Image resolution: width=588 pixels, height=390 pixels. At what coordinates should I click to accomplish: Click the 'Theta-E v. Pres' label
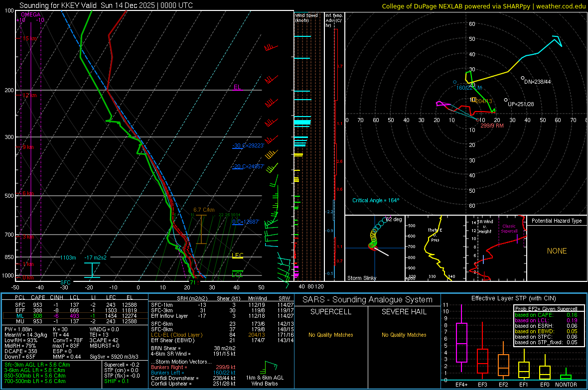click(435, 235)
